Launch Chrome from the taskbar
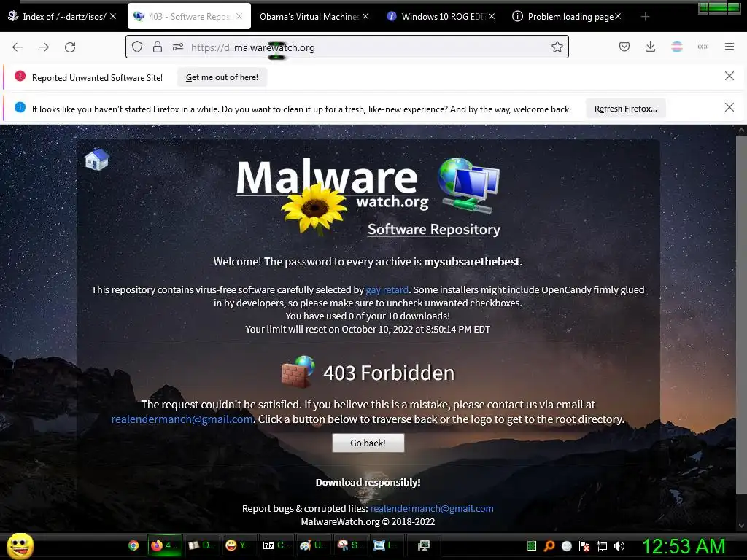747x560 pixels. (133, 545)
